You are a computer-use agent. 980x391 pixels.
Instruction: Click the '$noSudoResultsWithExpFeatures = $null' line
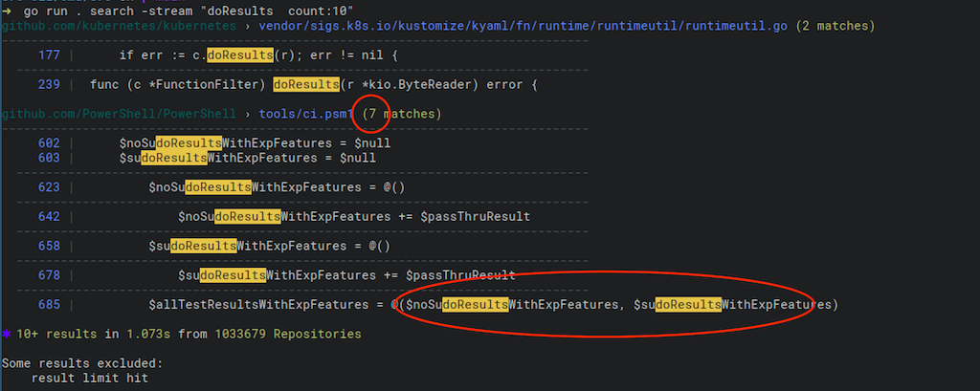point(255,143)
